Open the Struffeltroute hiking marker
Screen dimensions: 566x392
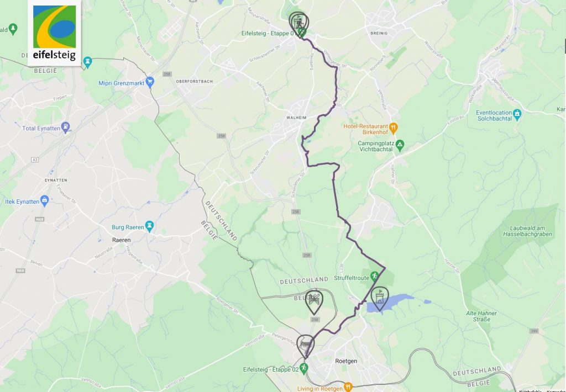(374, 277)
